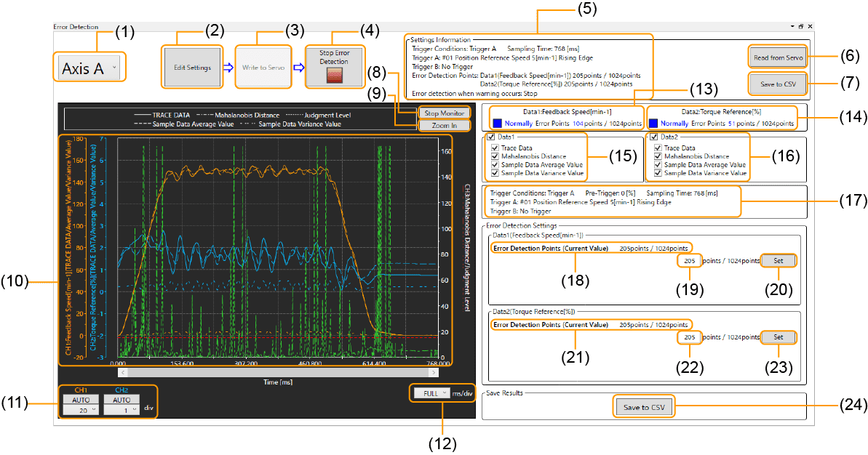Click the blue Data1 Feedback Speed status indicator
Viewport: 868px width, 455px height.
496,124
